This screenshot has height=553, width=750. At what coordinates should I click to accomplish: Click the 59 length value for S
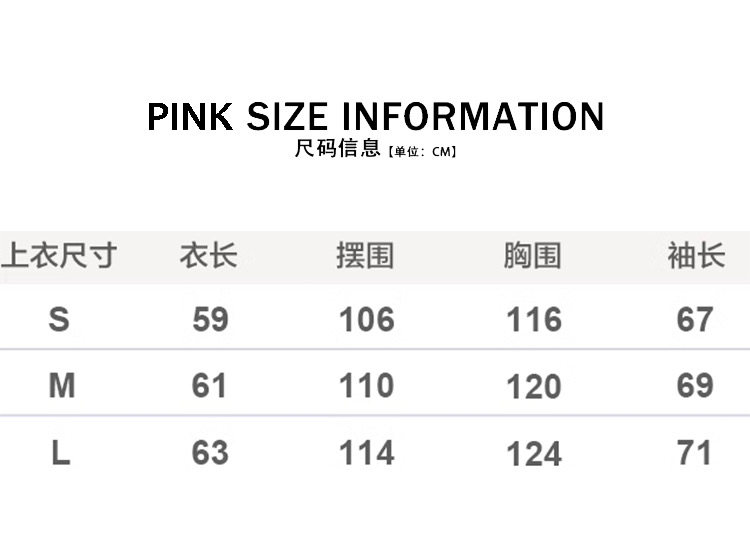[x=210, y=319]
